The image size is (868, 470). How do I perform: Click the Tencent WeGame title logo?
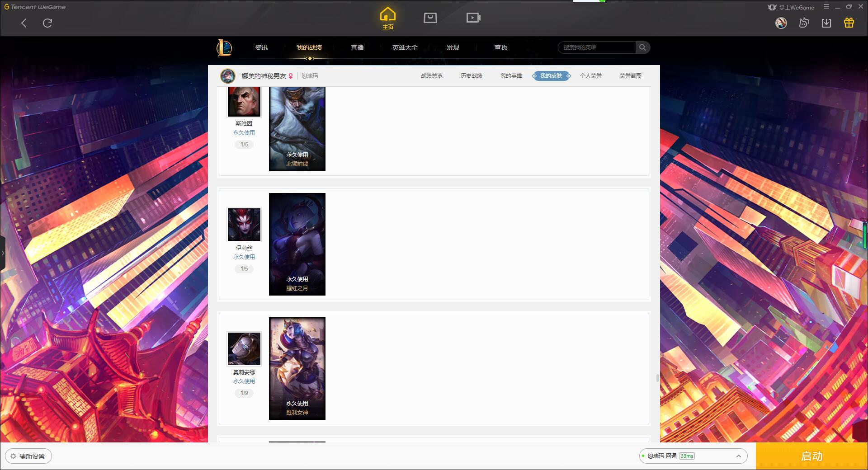pyautogui.click(x=35, y=7)
